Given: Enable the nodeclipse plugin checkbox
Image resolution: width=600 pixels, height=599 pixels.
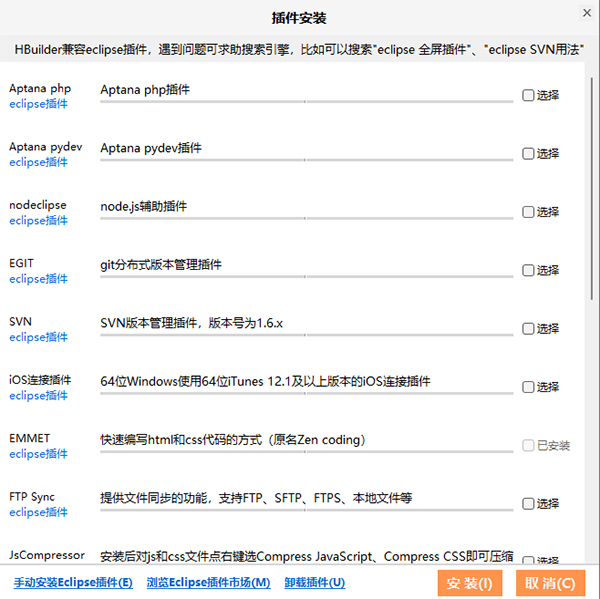Looking at the screenshot, I should 527,212.
